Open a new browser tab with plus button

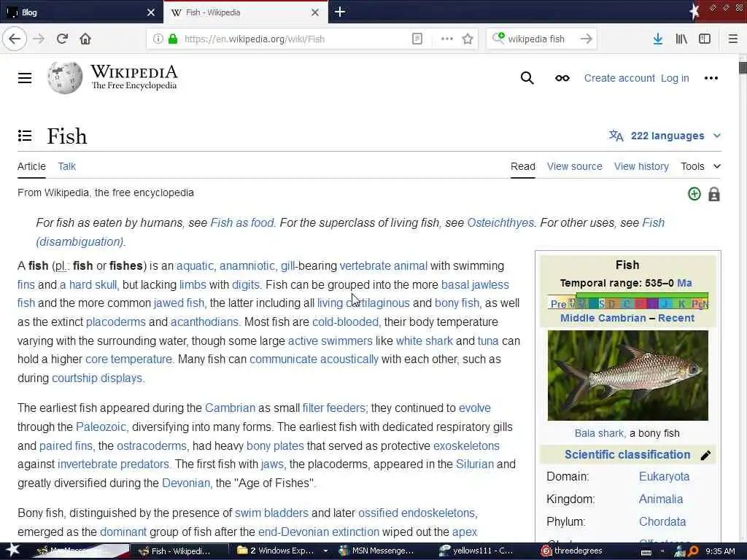(340, 12)
